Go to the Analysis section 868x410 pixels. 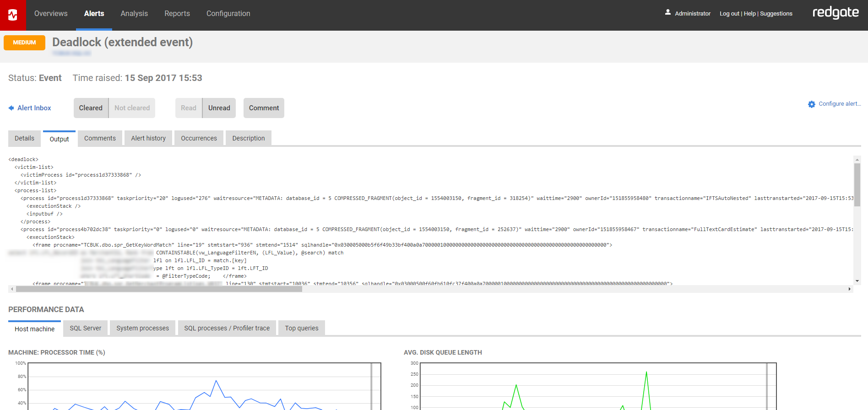click(x=134, y=14)
